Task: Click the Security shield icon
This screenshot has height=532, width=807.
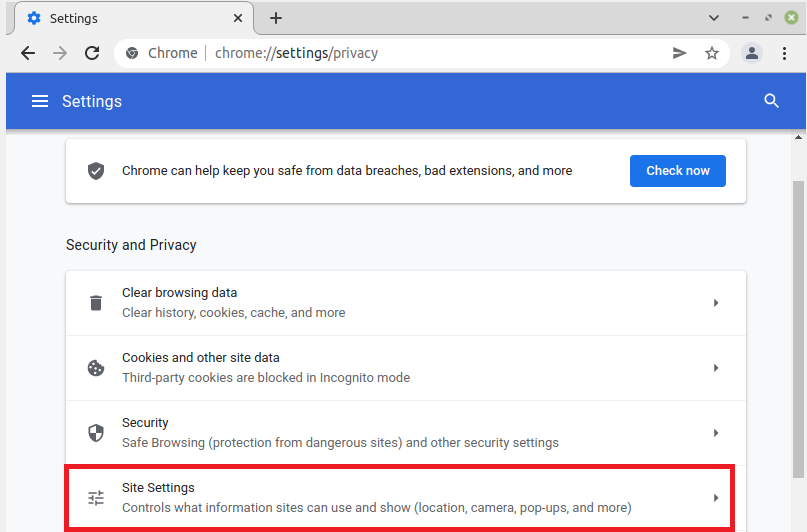Action: [96, 433]
